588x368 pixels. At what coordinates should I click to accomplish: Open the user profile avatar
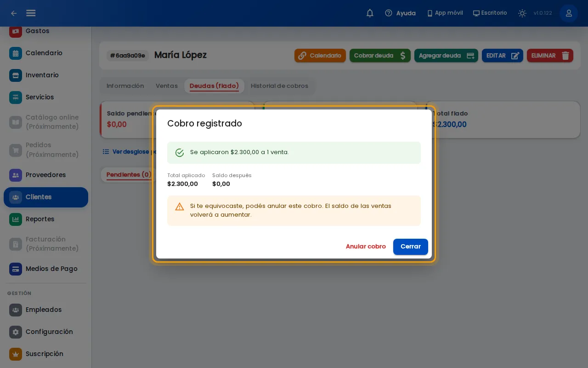coord(569,13)
